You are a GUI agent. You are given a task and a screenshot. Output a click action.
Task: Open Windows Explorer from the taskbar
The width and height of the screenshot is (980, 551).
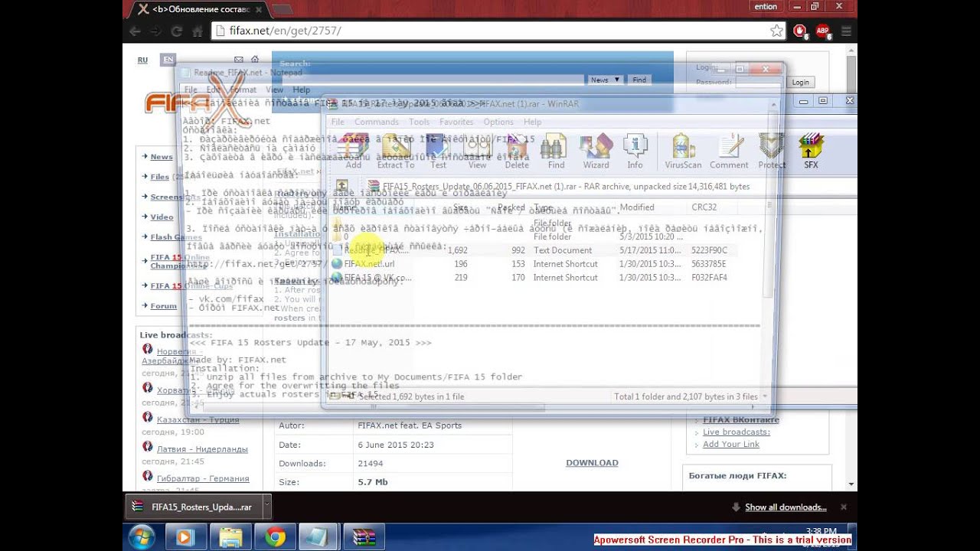[230, 537]
